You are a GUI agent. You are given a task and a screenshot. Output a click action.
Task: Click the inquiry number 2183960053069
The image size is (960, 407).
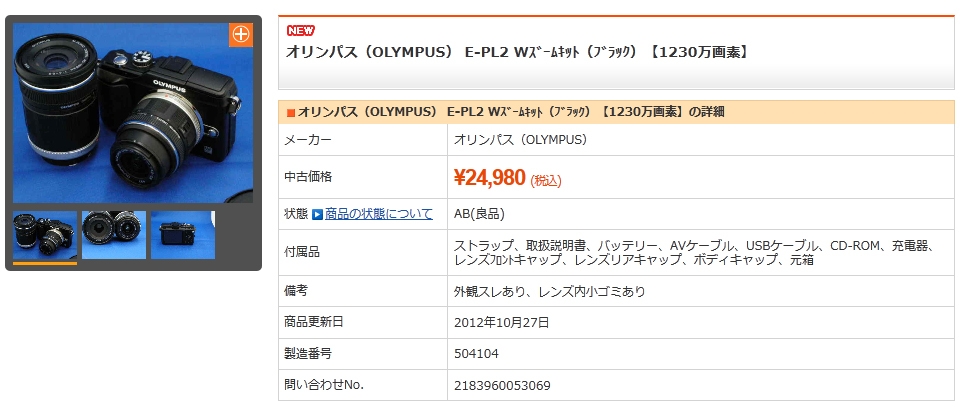click(x=502, y=385)
